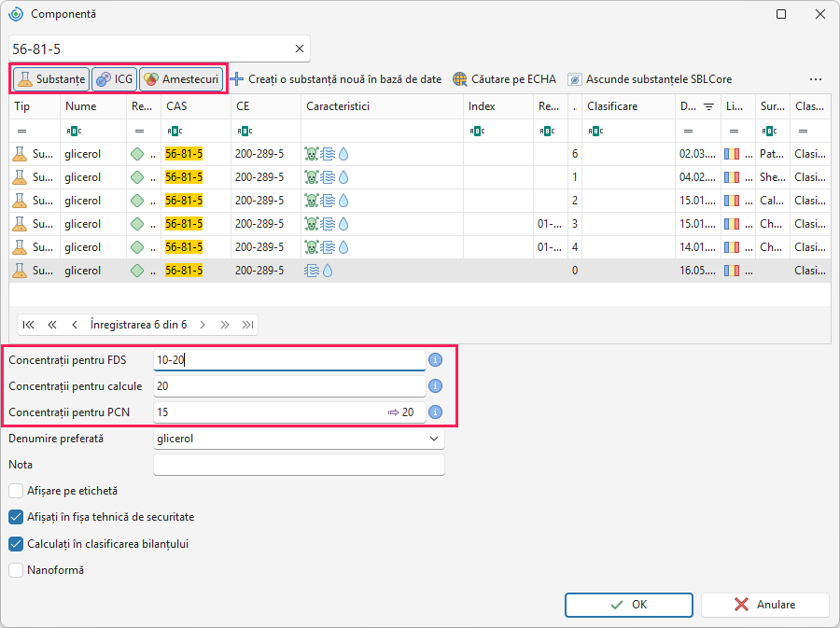Open the three-dot overflow menu
Screen dimensions: 840x628
816,79
